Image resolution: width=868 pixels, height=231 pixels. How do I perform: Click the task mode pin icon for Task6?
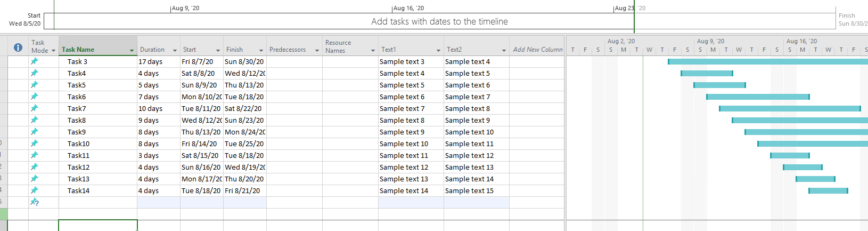[x=35, y=97]
